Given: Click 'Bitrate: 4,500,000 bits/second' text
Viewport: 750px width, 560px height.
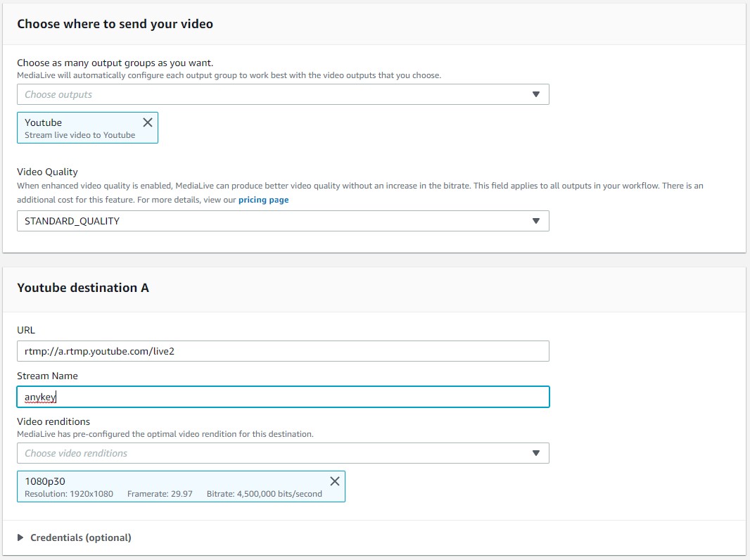Looking at the screenshot, I should (x=265, y=494).
